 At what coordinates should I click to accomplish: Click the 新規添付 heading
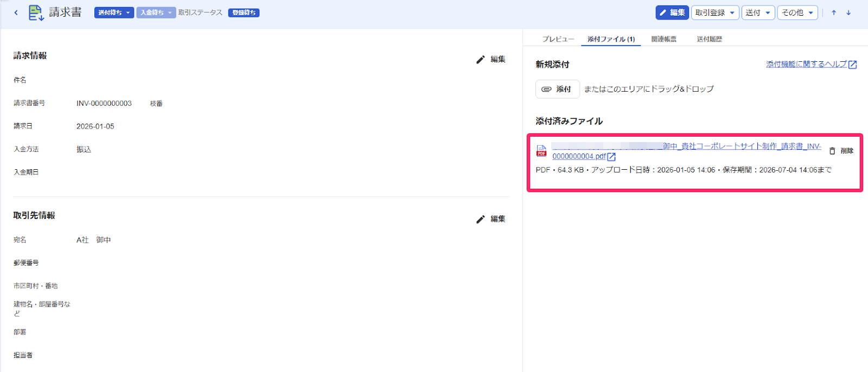coord(552,64)
